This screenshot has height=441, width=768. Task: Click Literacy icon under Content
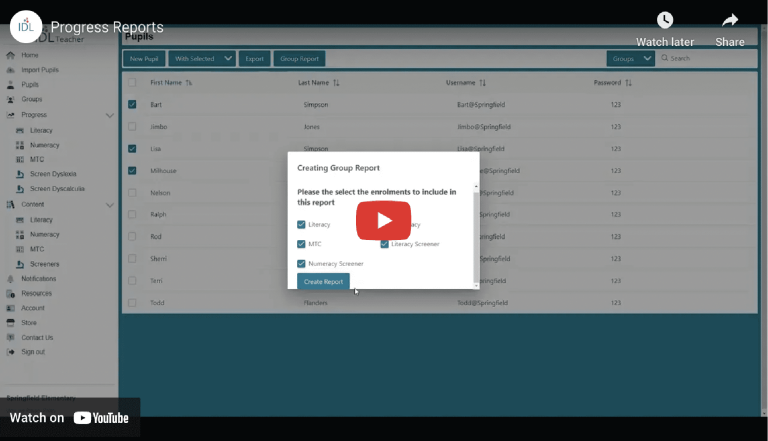(20, 220)
